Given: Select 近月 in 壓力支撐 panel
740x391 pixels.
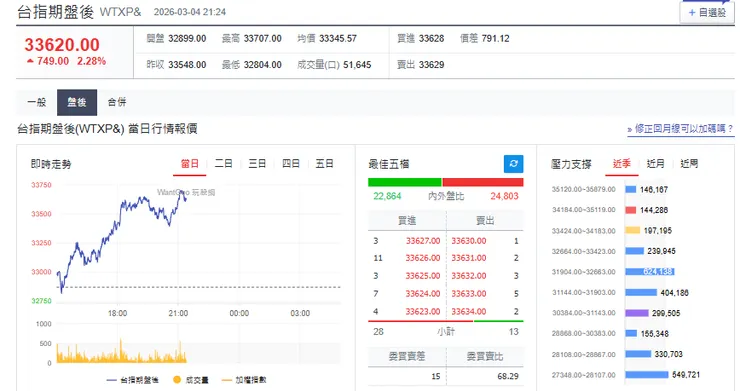Looking at the screenshot, I should [656, 164].
